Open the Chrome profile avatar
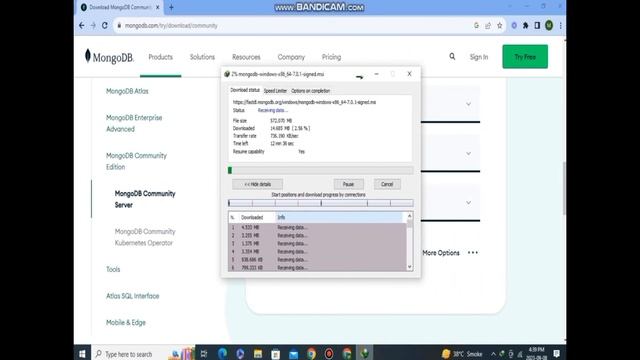Screen dimensions: 640x360 coord(549,25)
